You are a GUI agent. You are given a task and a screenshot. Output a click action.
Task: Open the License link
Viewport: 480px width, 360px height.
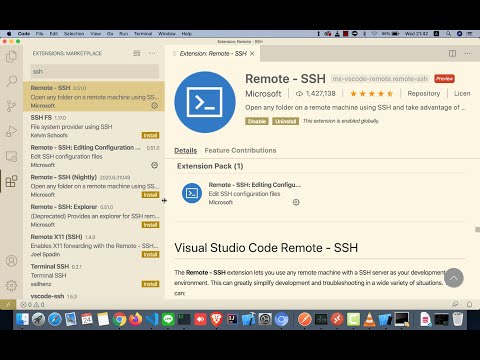coord(462,94)
